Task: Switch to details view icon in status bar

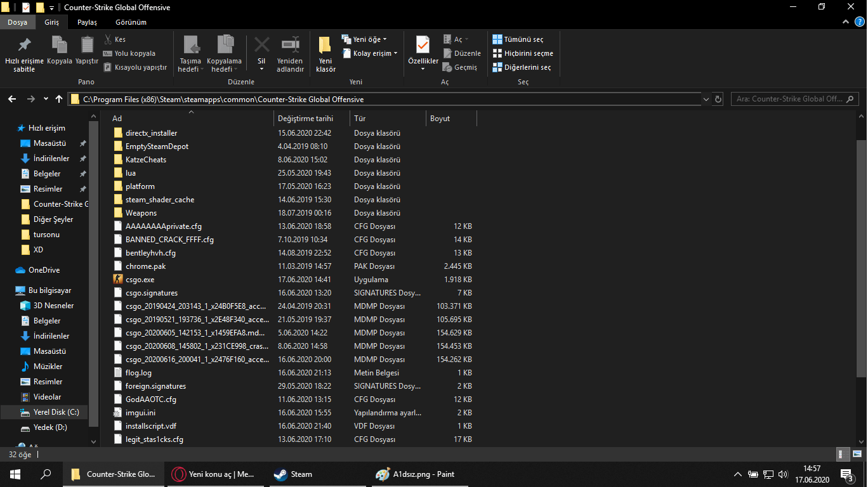Action: [x=841, y=454]
